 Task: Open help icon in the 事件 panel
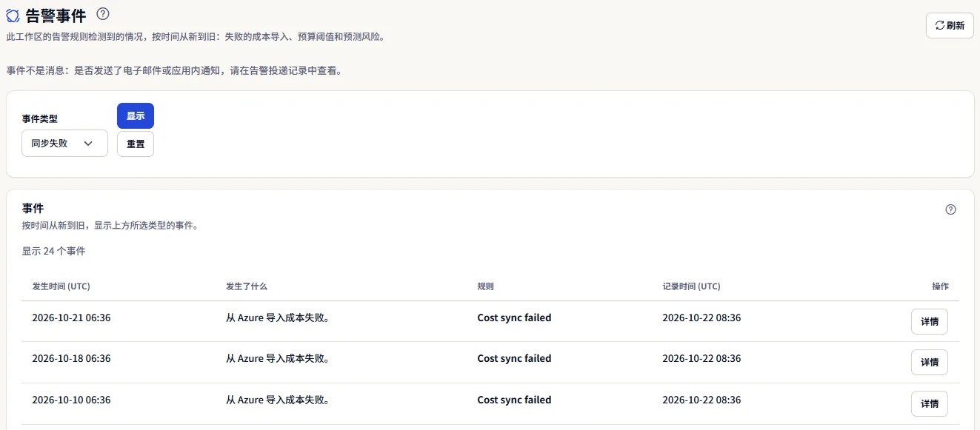point(951,209)
